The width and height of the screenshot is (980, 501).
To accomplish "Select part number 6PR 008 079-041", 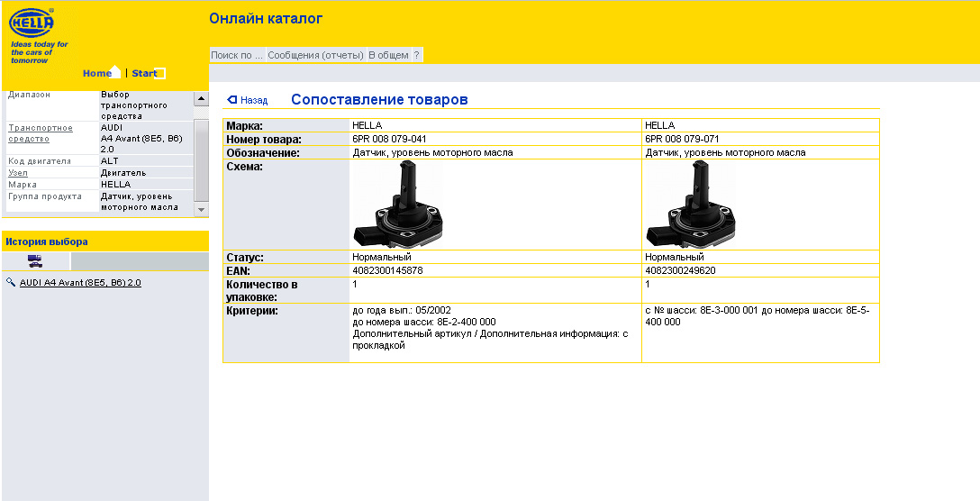I will 389,139.
